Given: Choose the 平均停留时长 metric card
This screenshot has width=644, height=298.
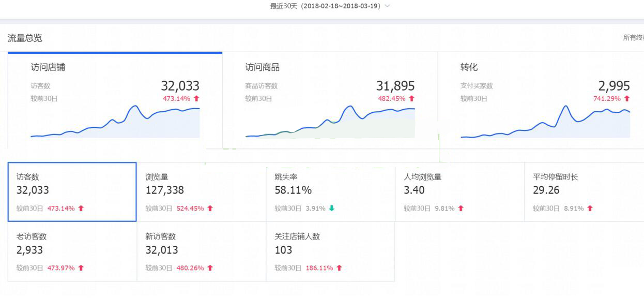Looking at the screenshot, I should (x=584, y=192).
